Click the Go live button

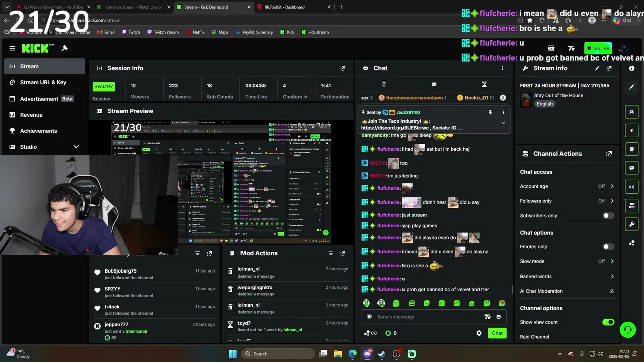[598, 48]
